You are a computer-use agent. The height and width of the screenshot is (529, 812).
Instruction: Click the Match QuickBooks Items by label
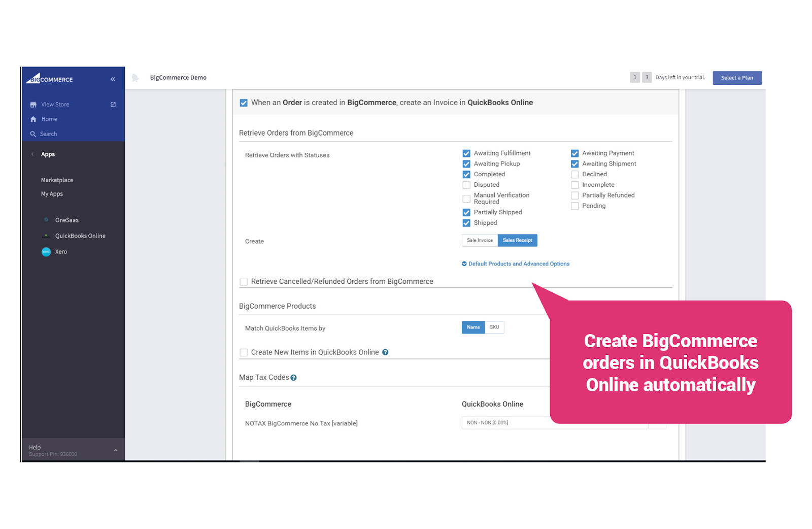pyautogui.click(x=285, y=328)
